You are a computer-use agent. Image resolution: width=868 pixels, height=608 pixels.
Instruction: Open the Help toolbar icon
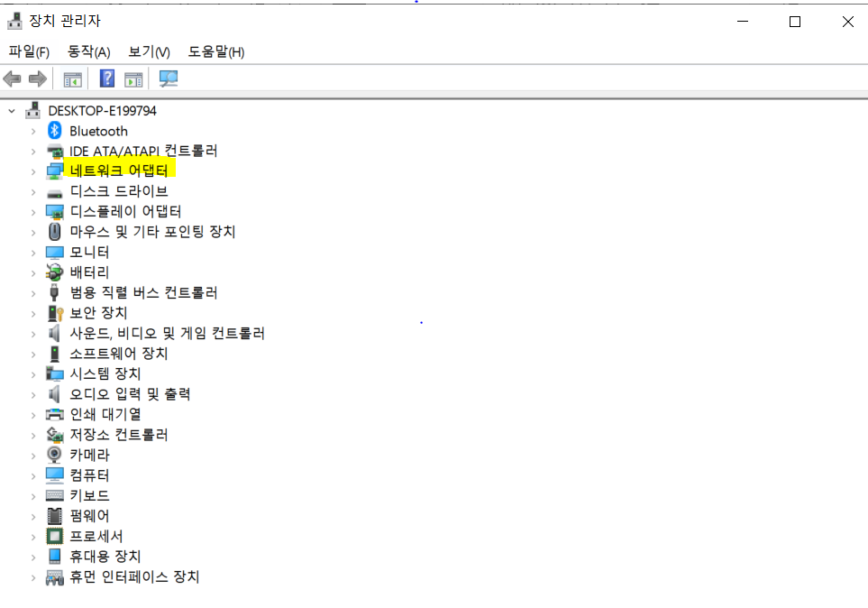point(107,78)
